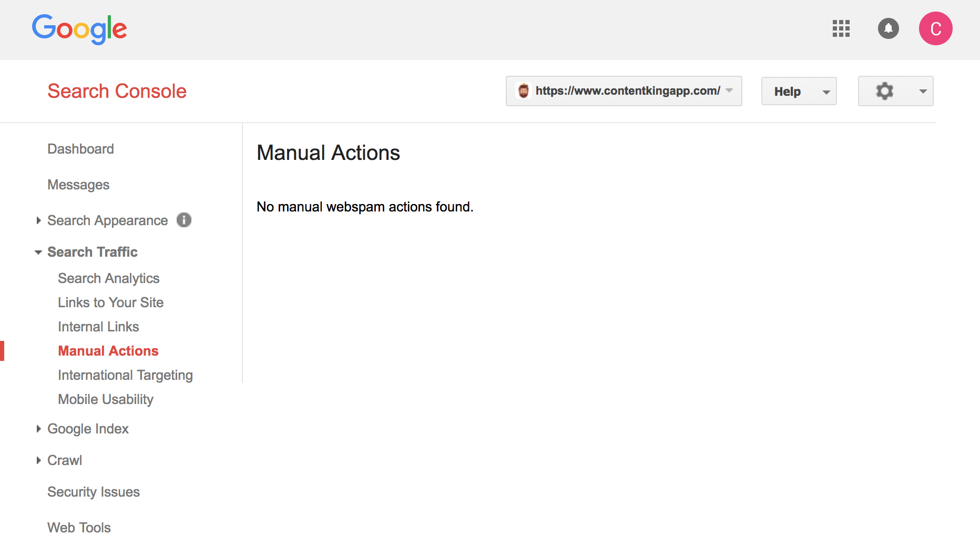Open International Targeting page
The image size is (980, 545).
[x=125, y=375]
